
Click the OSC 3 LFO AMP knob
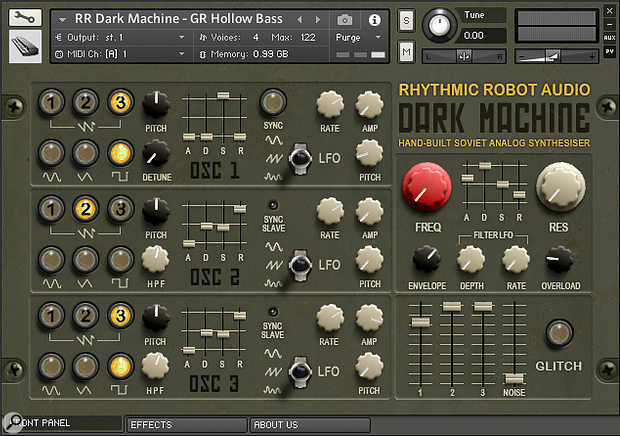click(369, 318)
